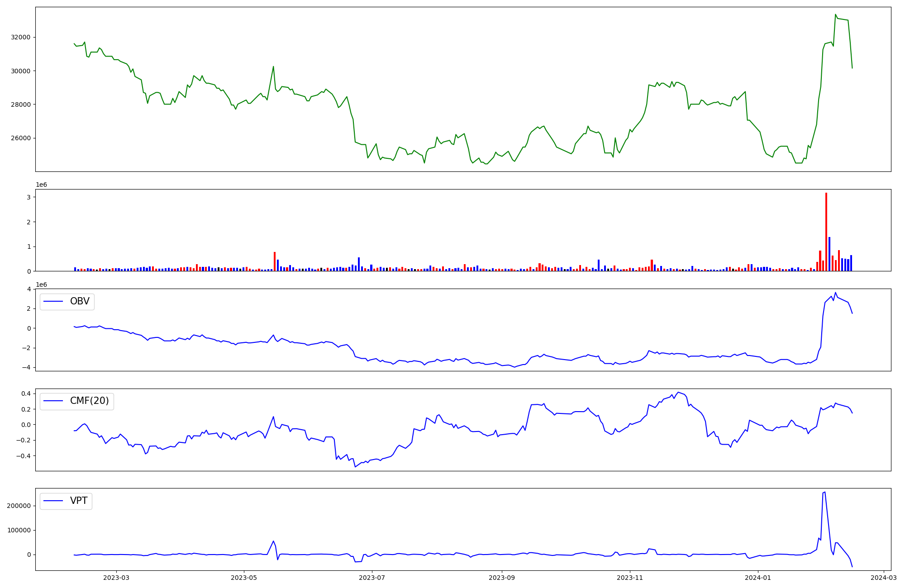Click the VPT legend label

coord(79,501)
